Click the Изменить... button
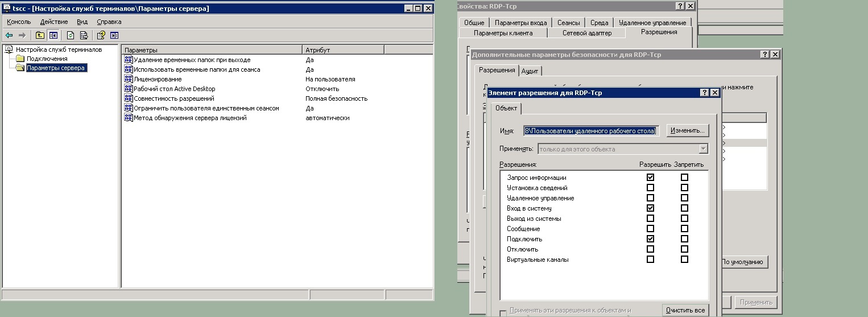The image size is (868, 317). [688, 130]
